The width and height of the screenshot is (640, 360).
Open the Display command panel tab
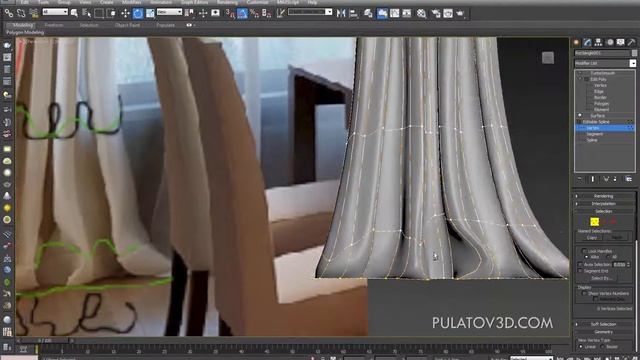[x=620, y=42]
